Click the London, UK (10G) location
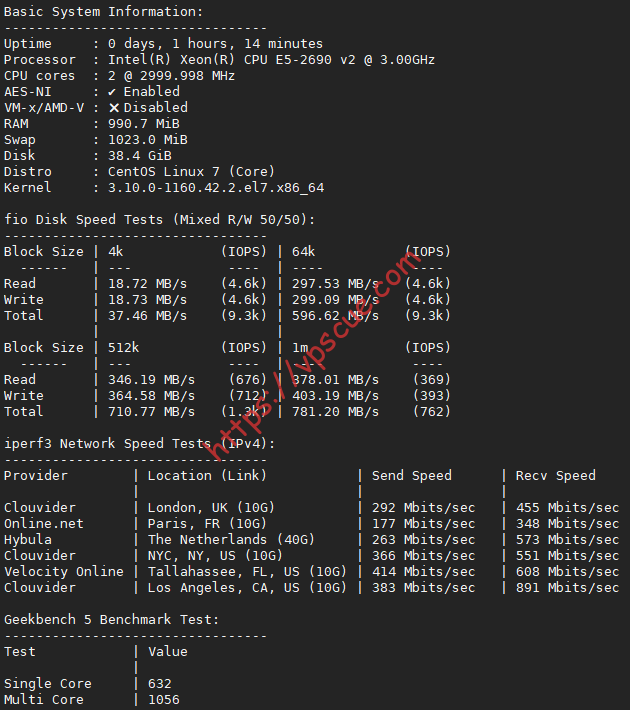630x710 pixels. click(x=211, y=508)
